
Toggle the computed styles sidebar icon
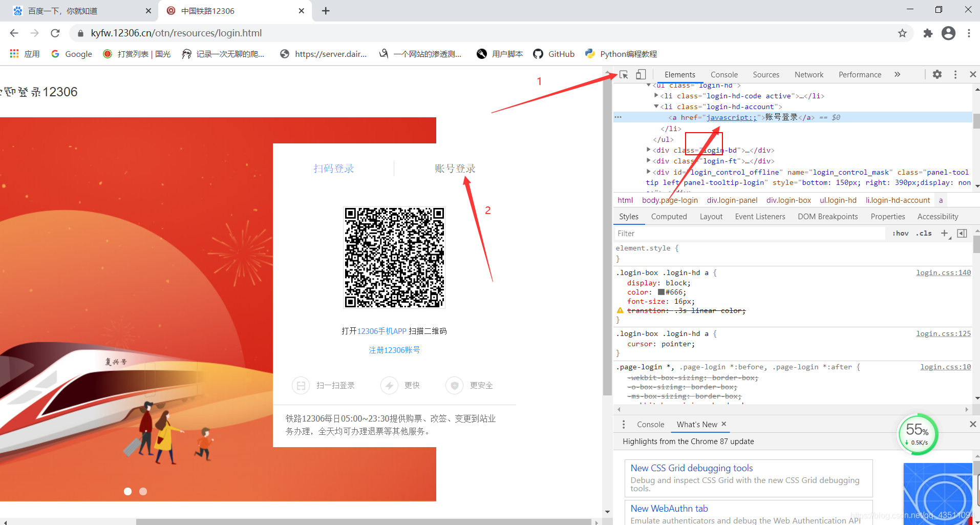pos(962,234)
